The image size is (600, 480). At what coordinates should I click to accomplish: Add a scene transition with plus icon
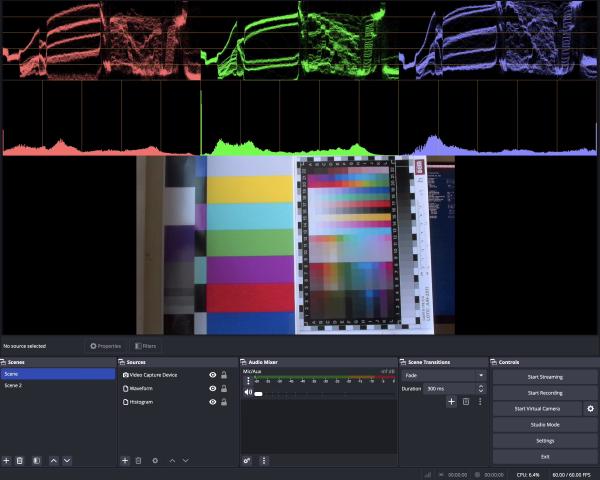(x=452, y=402)
